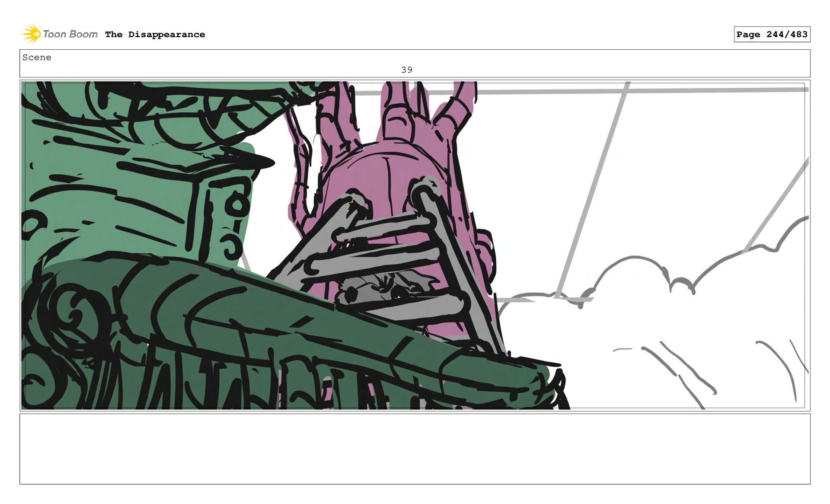830x504 pixels.
Task: Select the title text 'The Disappearance'
Action: coord(155,35)
